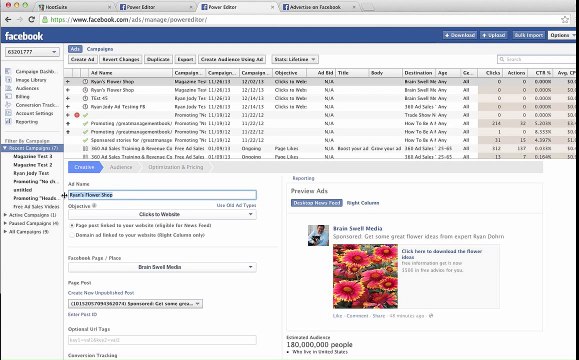The image size is (579, 360).
Task: Click the audience globe icon under the ad preview
Action: click(431, 316)
